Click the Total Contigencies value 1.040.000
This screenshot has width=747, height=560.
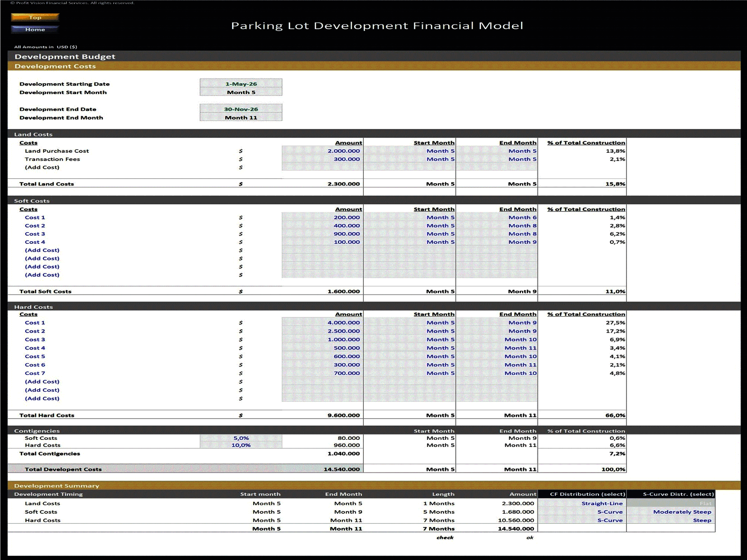pos(344,453)
